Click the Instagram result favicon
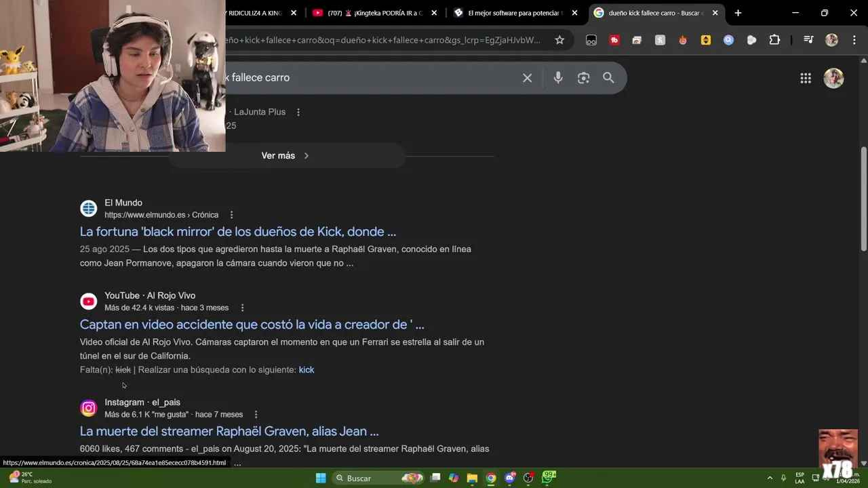Screen dimensions: 868x488 pos(89,408)
